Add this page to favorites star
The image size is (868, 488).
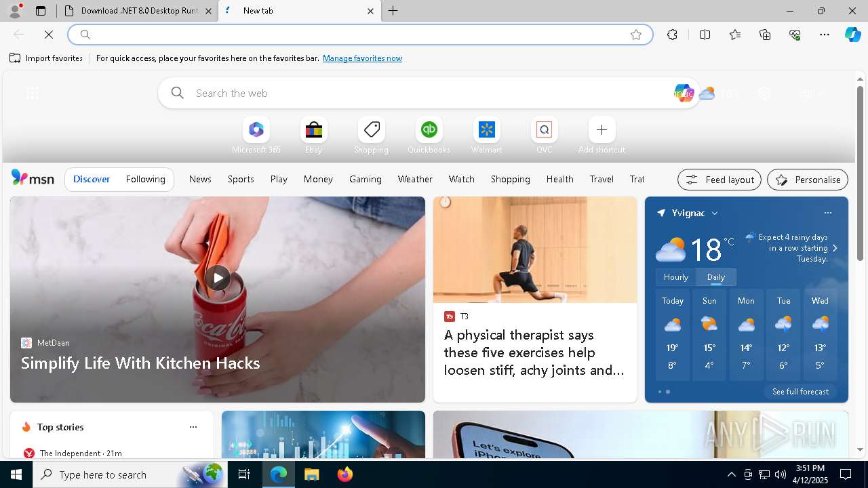(636, 35)
